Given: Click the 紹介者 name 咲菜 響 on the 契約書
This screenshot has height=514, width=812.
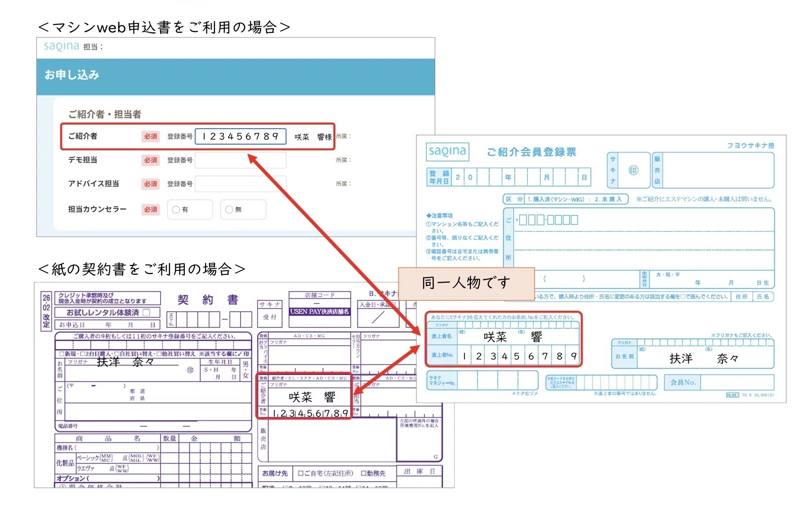Looking at the screenshot, I should [x=311, y=397].
